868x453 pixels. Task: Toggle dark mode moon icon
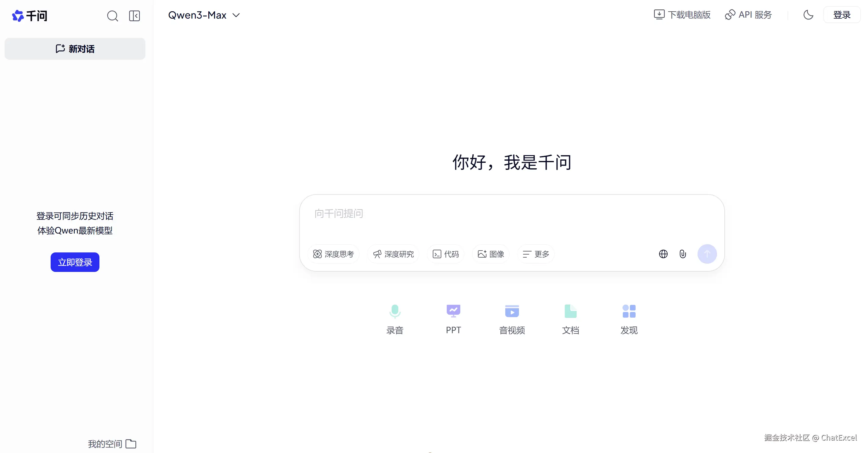coord(808,15)
